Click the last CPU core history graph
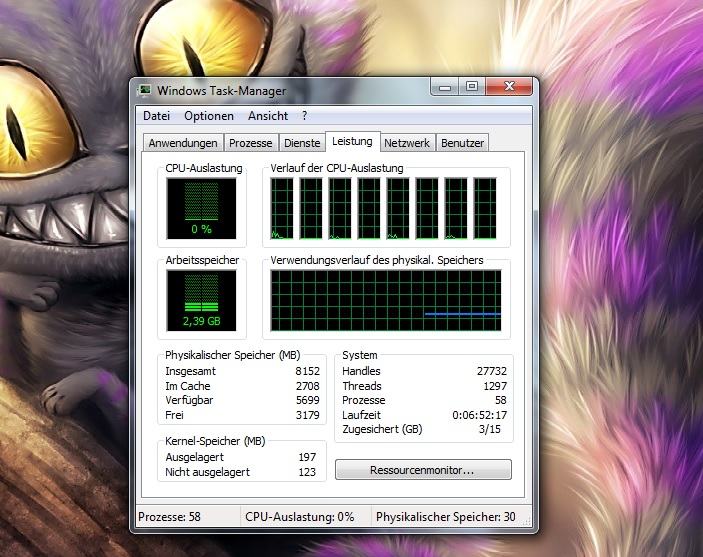The width and height of the screenshot is (703, 557). [x=485, y=209]
